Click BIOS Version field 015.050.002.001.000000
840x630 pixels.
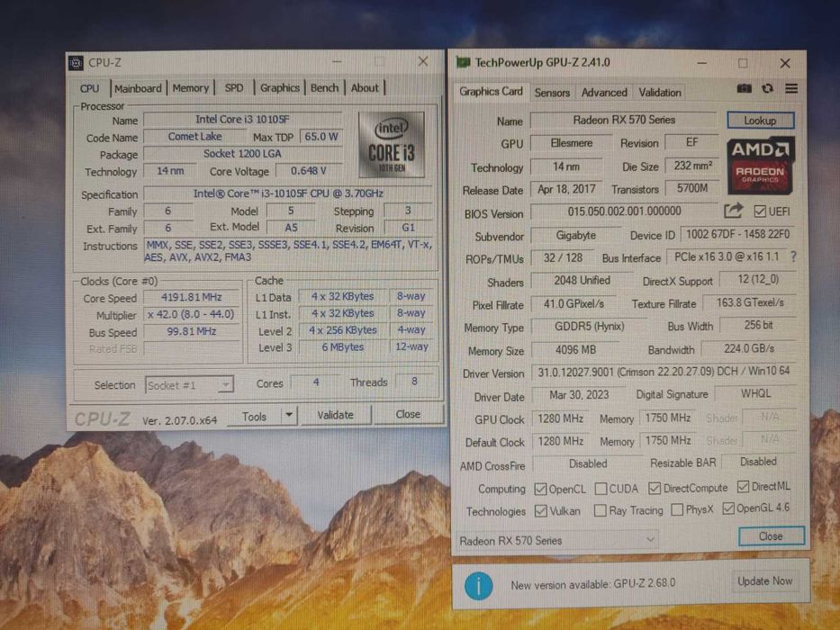(x=624, y=211)
